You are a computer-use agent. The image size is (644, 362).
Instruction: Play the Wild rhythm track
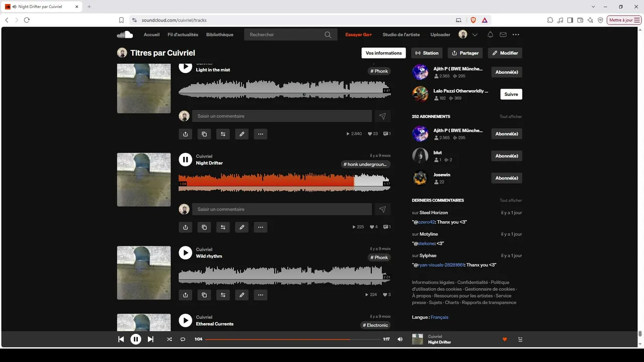[x=186, y=253]
